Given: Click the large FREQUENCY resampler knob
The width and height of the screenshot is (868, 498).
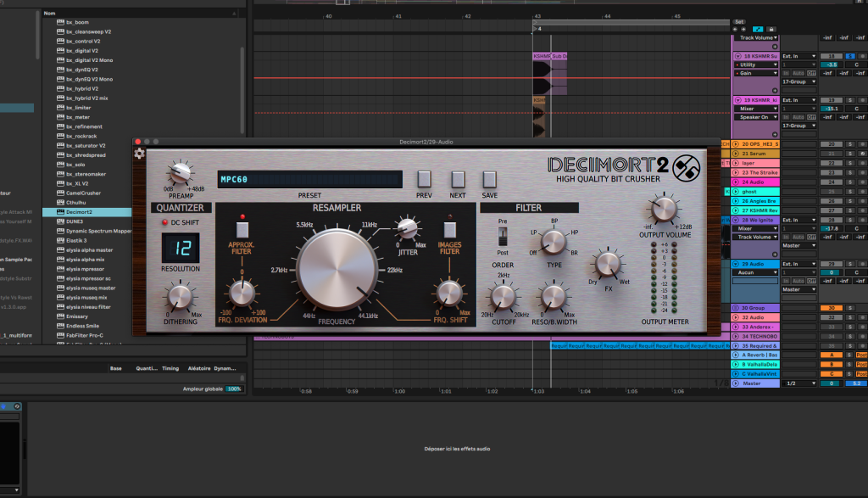Looking at the screenshot, I should (x=336, y=270).
